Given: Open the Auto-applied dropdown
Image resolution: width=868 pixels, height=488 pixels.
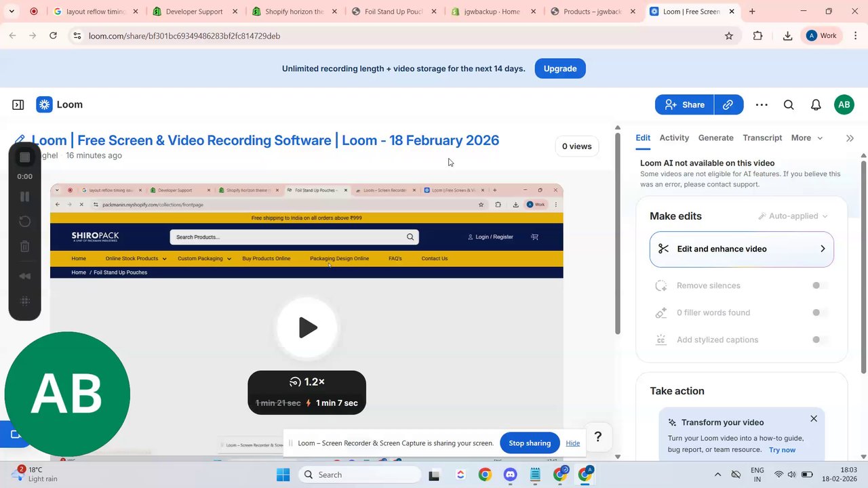Looking at the screenshot, I should (x=793, y=216).
